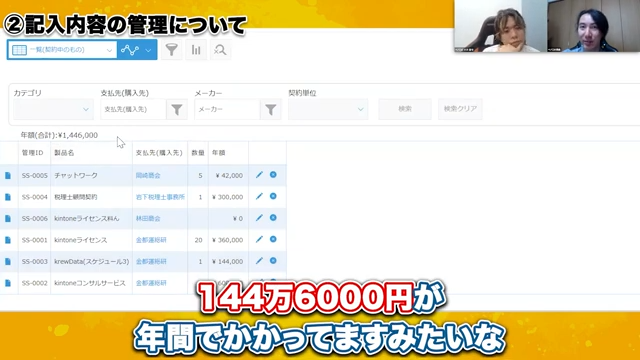Open the 岩下税理士事務所 link

tap(160, 197)
